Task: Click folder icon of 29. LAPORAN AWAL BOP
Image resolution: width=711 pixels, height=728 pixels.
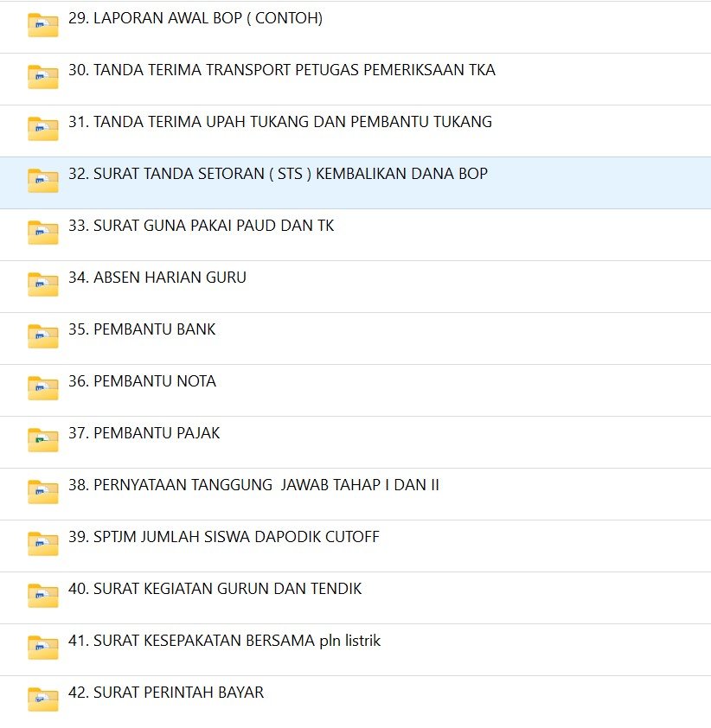Action: [42, 25]
